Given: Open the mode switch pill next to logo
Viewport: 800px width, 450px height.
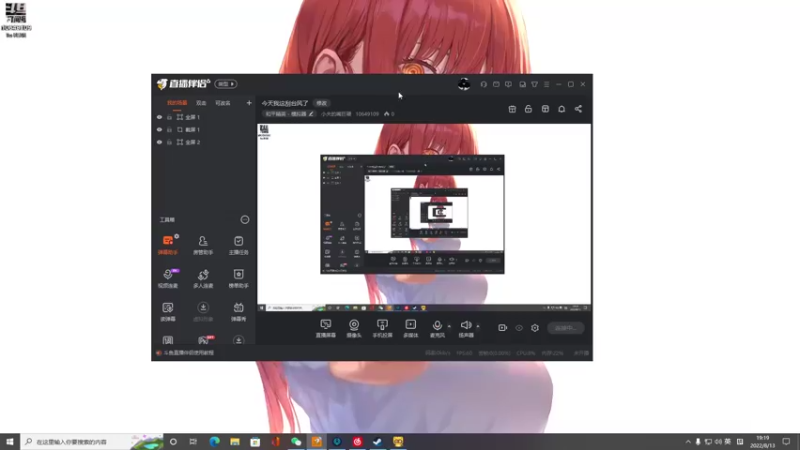Looking at the screenshot, I should click(226, 84).
